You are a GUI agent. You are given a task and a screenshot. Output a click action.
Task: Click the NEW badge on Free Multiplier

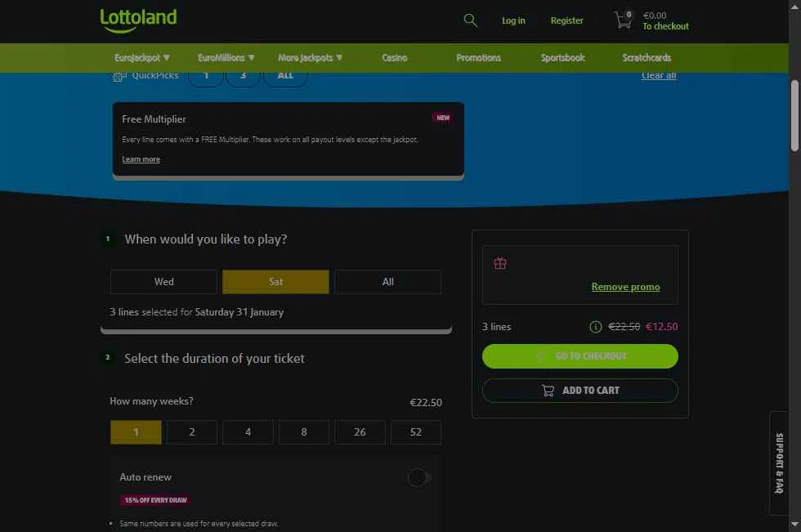442,118
